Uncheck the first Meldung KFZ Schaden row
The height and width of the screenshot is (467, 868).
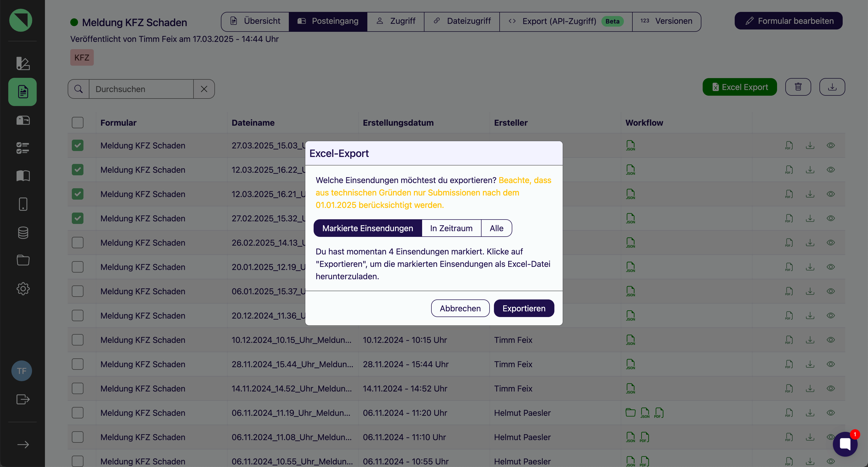coord(78,145)
